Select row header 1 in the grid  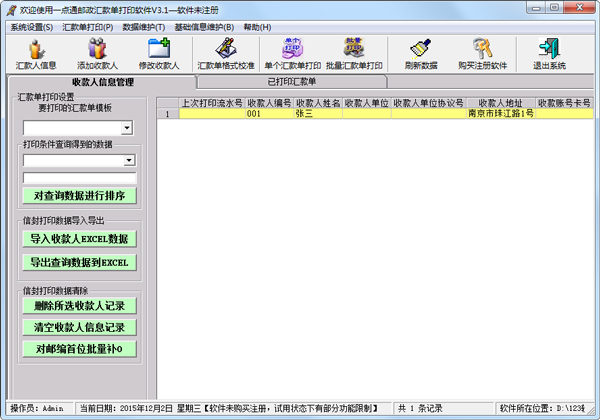pyautogui.click(x=168, y=114)
